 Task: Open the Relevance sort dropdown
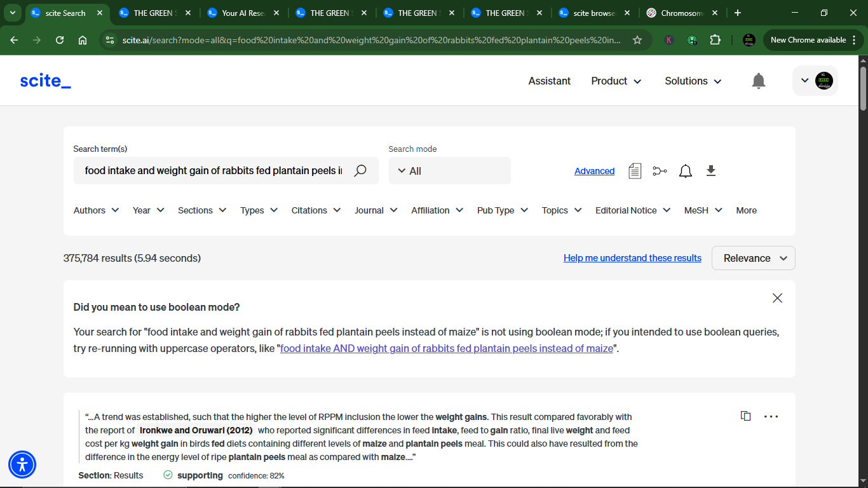point(754,258)
